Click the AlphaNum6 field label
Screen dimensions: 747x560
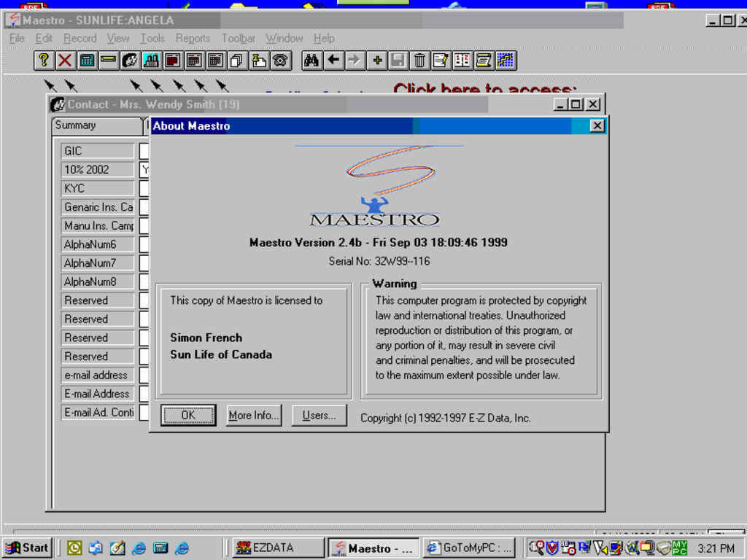(98, 244)
